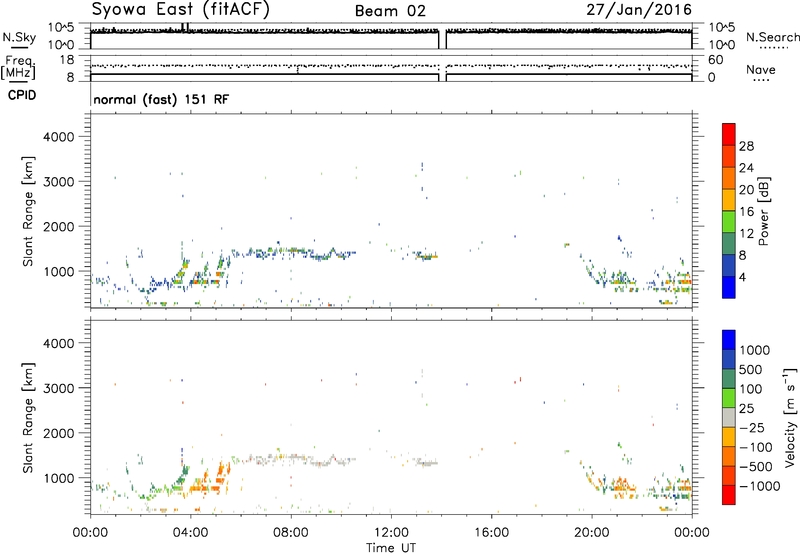Click the dotted line sample under 'N.Search'

(773, 48)
